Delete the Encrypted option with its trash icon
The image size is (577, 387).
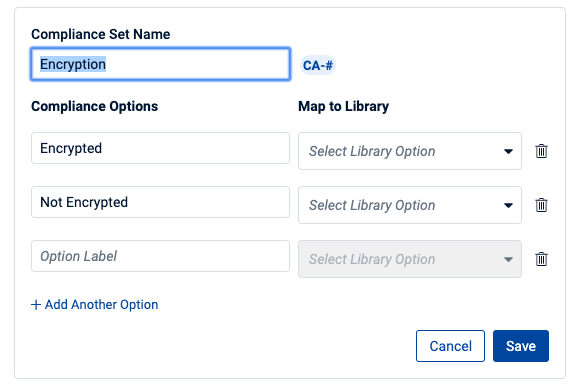pyautogui.click(x=541, y=151)
